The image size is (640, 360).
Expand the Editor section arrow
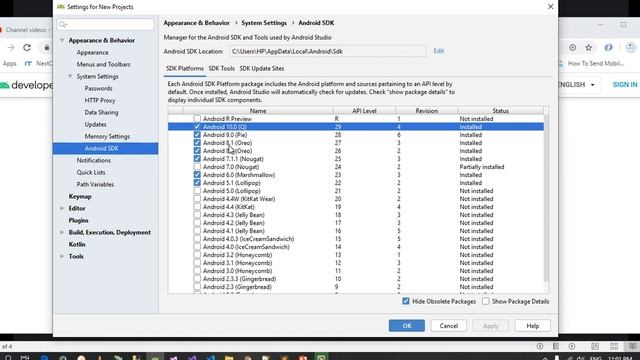tap(62, 208)
